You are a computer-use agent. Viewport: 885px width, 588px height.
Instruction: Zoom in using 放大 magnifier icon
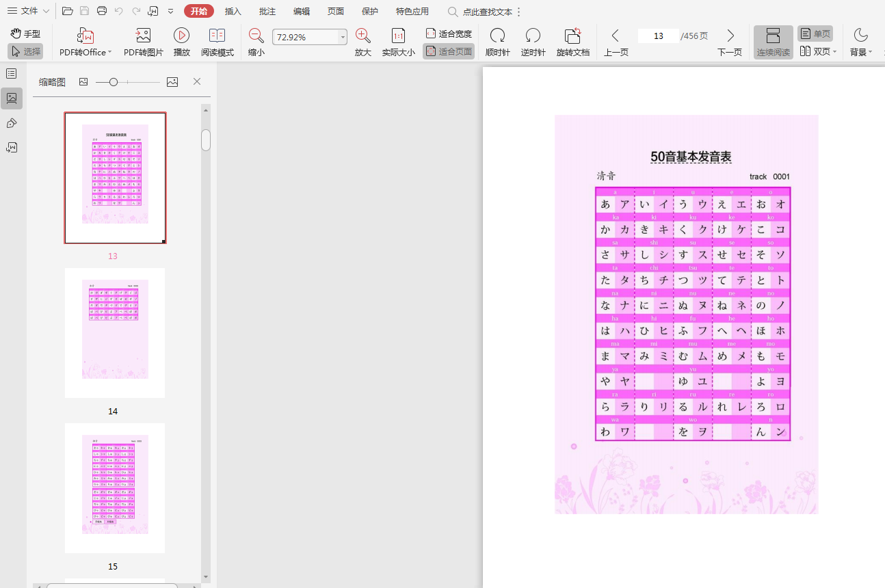pos(363,36)
